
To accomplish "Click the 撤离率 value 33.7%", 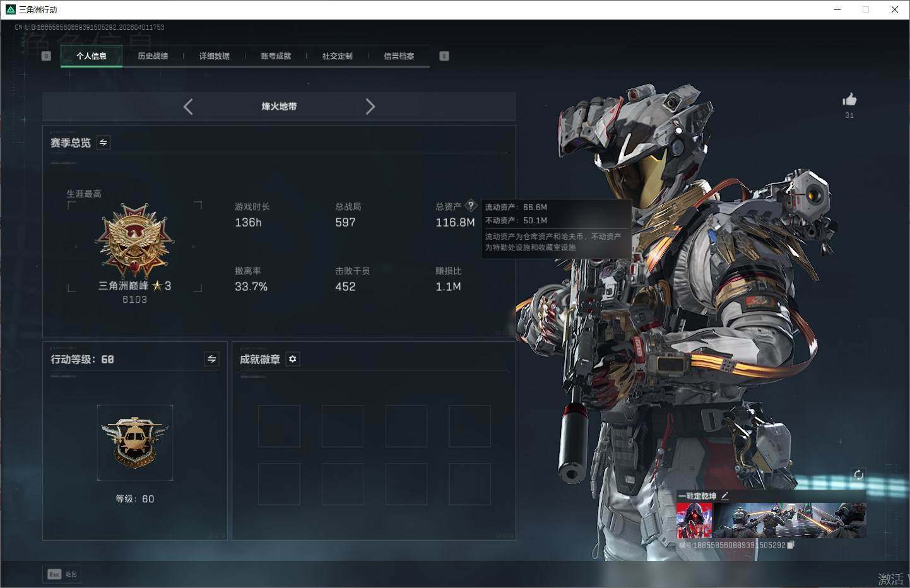I will pos(251,287).
